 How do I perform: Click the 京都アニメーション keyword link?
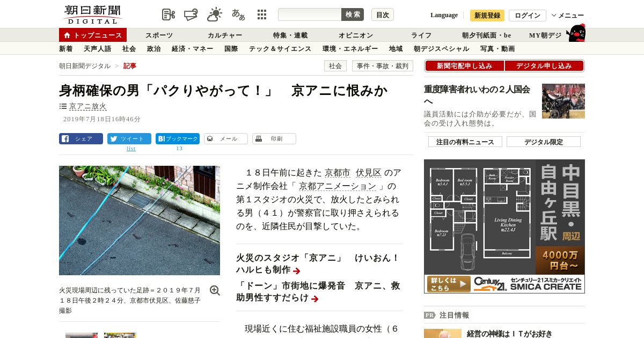tap(338, 186)
